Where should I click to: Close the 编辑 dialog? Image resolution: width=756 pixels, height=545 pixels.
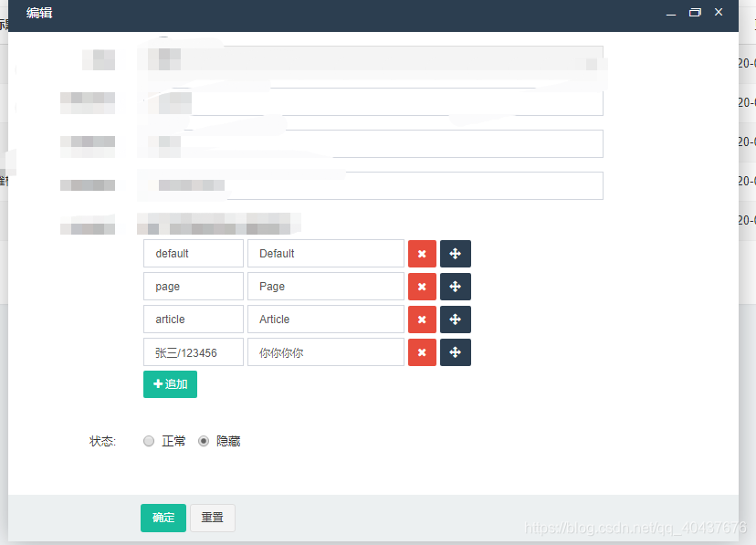point(719,12)
